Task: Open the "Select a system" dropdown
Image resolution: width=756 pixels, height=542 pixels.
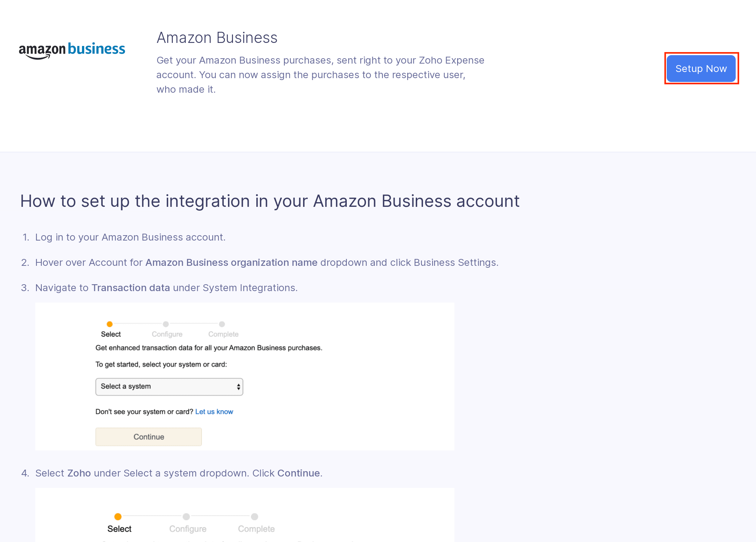Action: [169, 387]
